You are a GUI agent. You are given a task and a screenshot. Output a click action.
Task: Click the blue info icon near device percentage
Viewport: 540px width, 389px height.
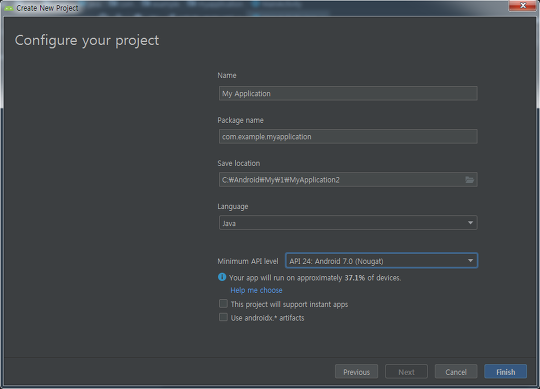[222, 277]
